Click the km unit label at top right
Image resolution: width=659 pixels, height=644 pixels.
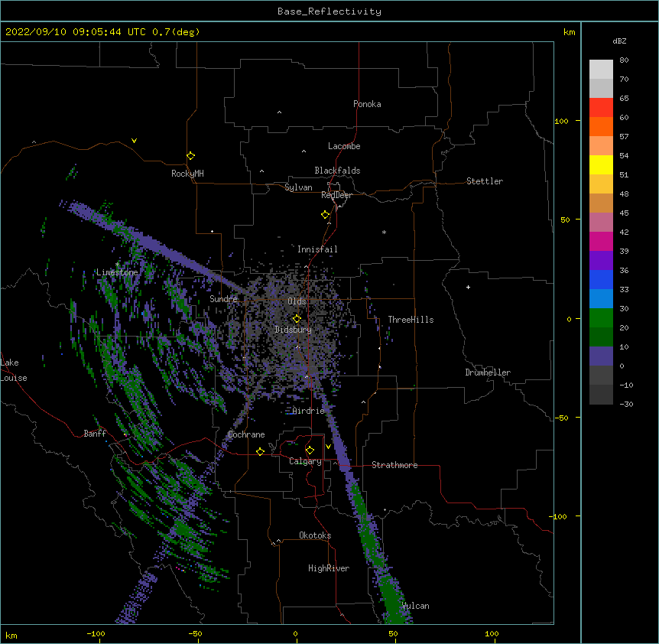click(569, 32)
